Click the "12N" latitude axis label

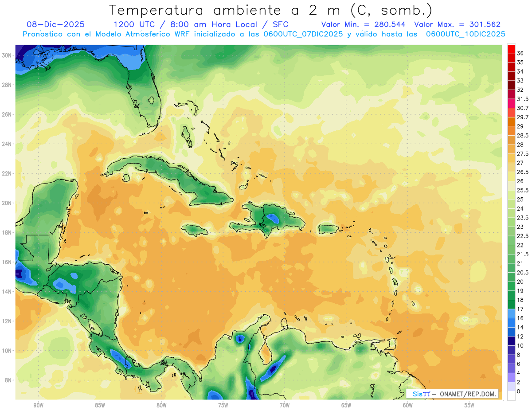coord(7,321)
